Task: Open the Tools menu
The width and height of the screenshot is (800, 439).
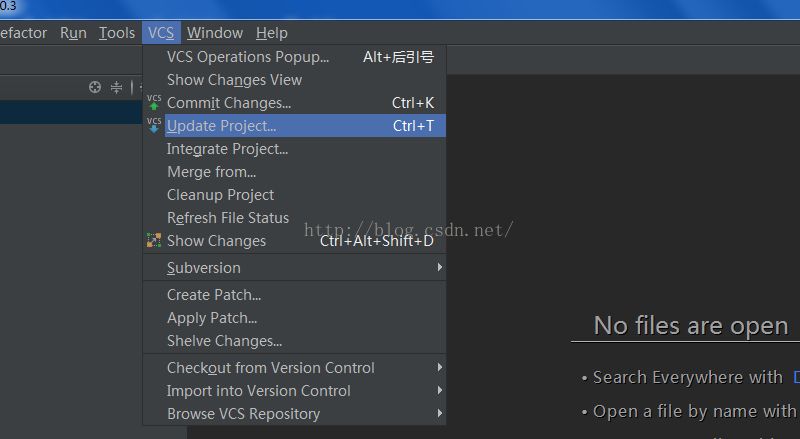Action: click(116, 33)
